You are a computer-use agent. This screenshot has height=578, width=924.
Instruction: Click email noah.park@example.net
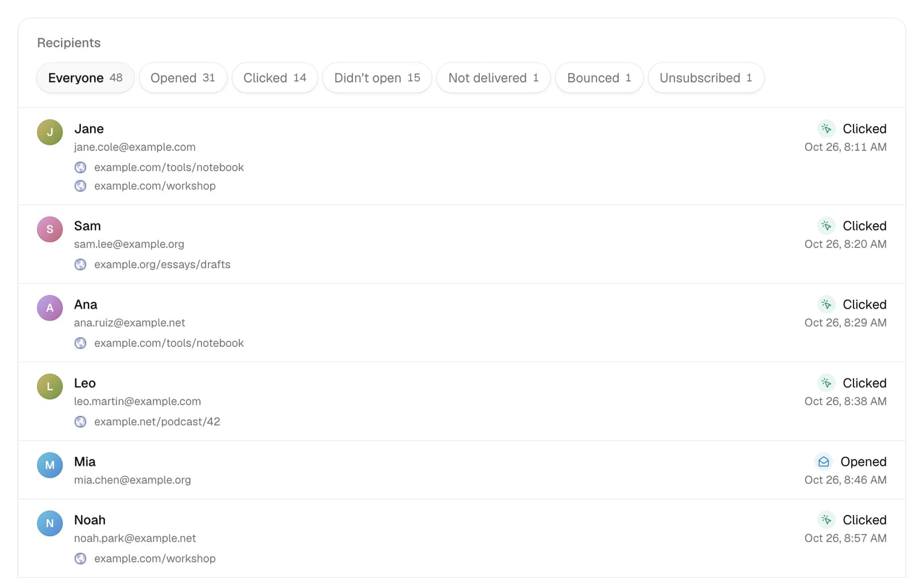(x=135, y=538)
